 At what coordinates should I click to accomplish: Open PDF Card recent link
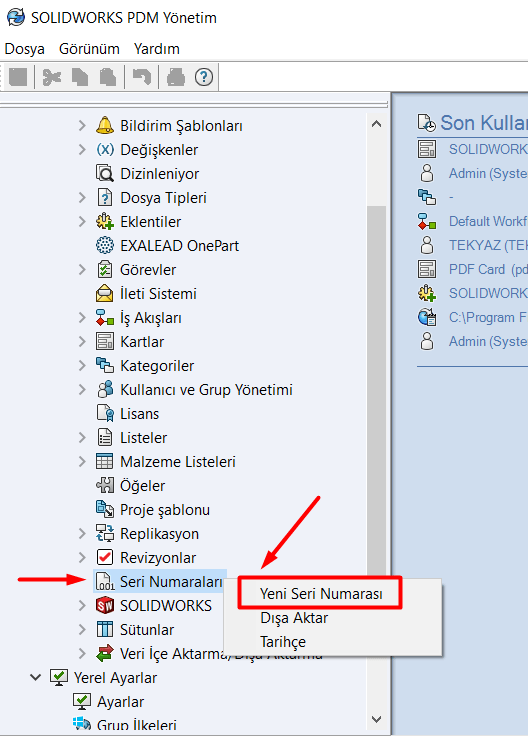click(x=488, y=269)
